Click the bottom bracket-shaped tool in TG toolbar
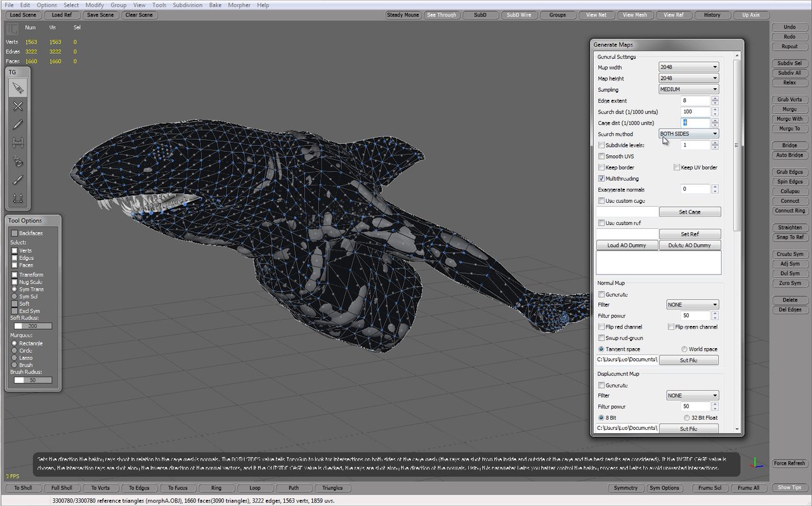Viewport: 812px width, 506px height. (x=18, y=198)
